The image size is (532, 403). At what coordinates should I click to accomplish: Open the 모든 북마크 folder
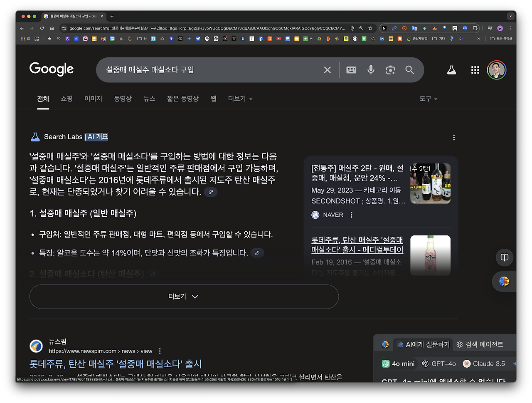pos(501,39)
